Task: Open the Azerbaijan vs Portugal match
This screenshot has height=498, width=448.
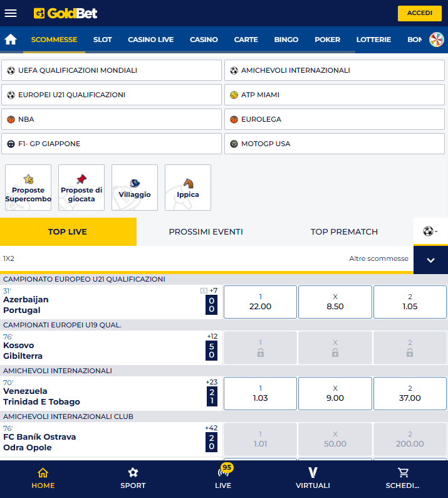Action: click(26, 305)
